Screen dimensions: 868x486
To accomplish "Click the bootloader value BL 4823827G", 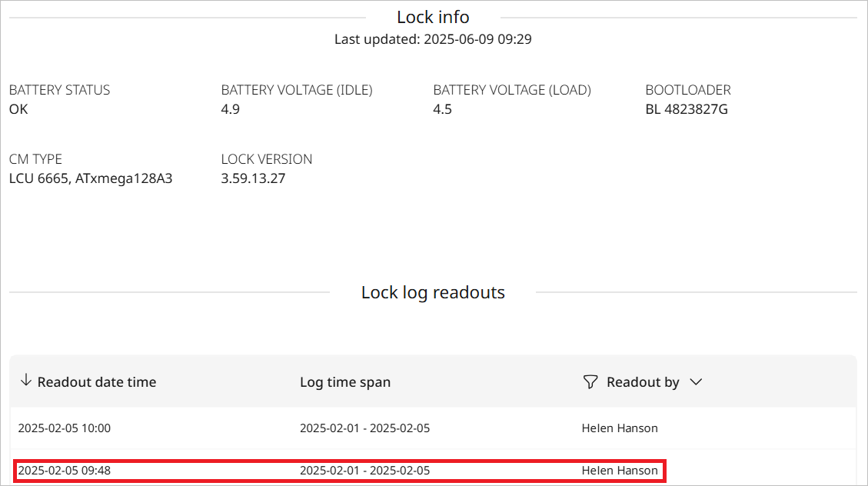I will coord(687,109).
